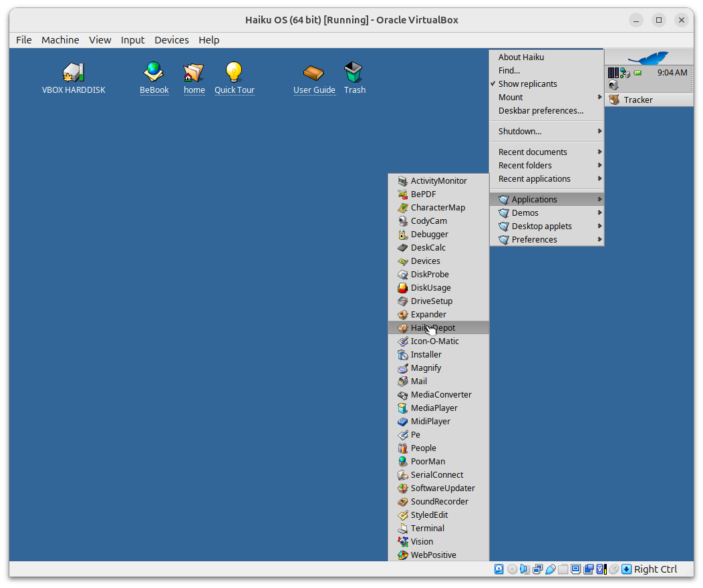The width and height of the screenshot is (703, 588).
Task: Launch Vision IRC client
Action: (x=438, y=542)
